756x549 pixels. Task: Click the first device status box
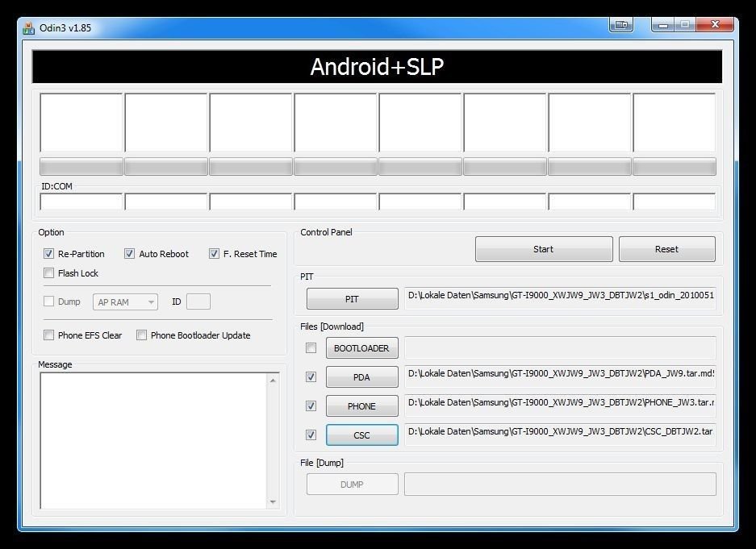[81, 123]
